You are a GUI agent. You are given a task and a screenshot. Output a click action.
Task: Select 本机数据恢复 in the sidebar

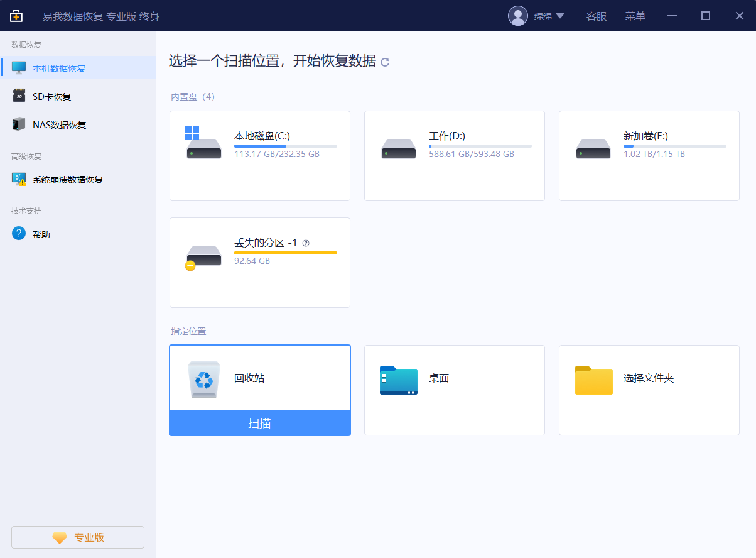pos(60,67)
